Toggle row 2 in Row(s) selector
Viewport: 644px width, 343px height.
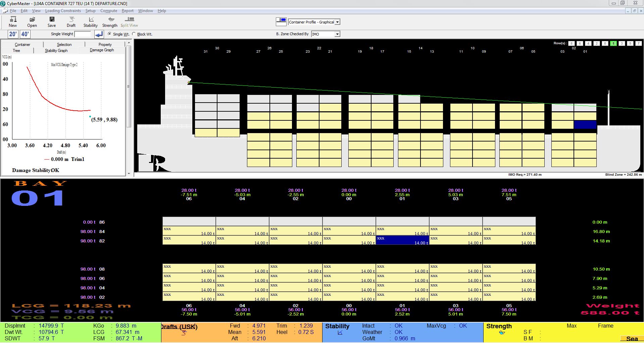tap(596, 43)
